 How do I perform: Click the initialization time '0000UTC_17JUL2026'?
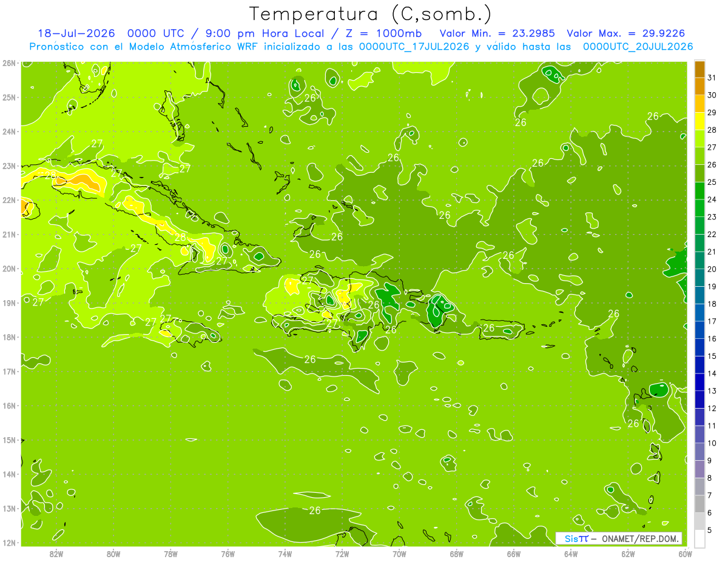[x=415, y=47]
